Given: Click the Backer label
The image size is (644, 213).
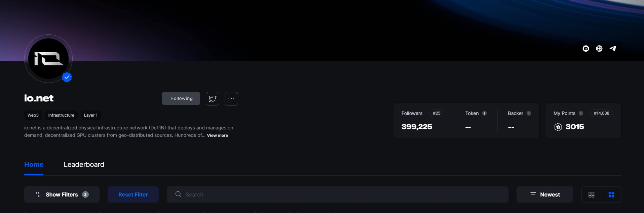Looking at the screenshot, I should click(516, 113).
